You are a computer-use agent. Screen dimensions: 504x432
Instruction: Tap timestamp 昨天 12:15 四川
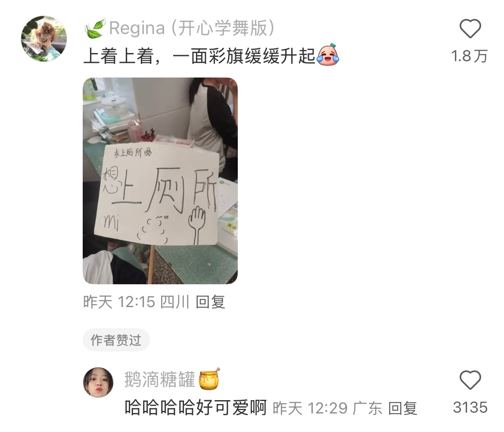[136, 302]
